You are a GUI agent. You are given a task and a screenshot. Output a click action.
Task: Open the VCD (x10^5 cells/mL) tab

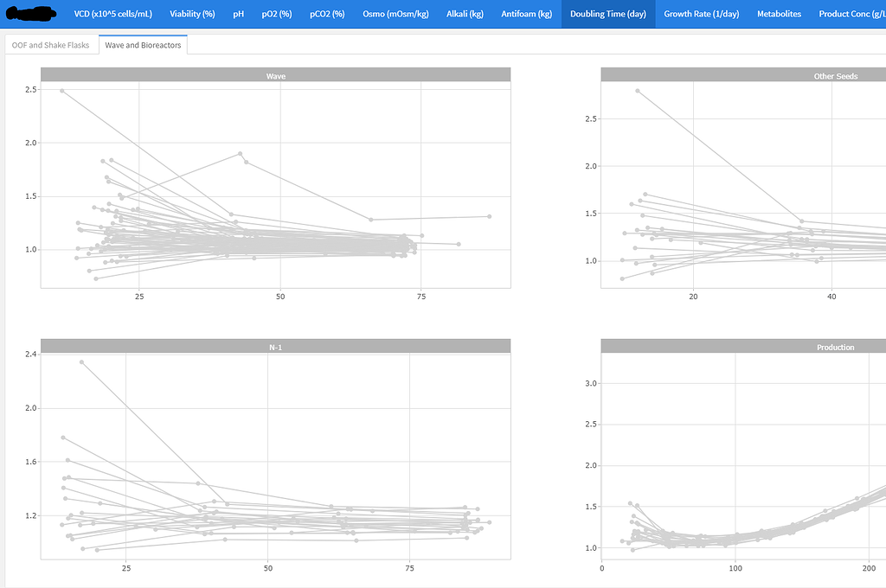[113, 14]
